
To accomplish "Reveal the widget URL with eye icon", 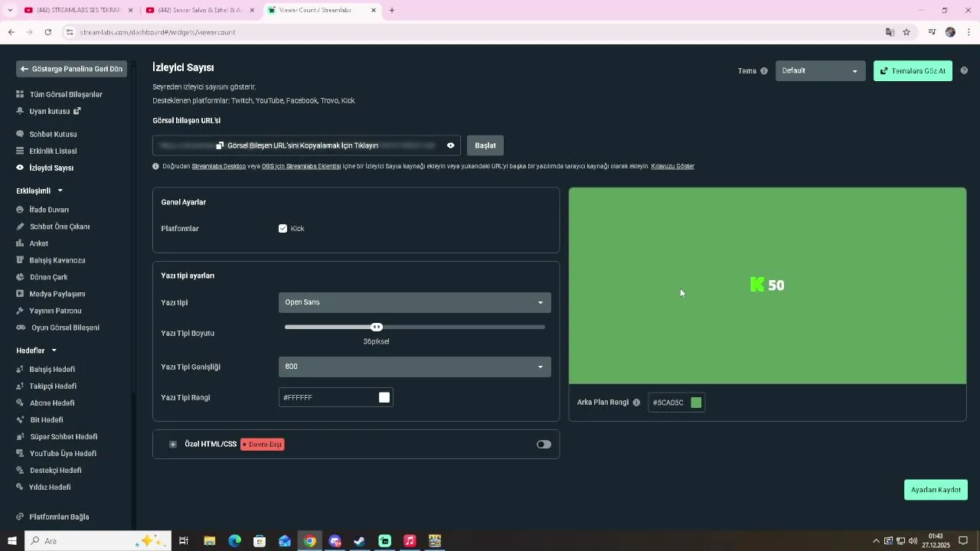I will point(450,145).
